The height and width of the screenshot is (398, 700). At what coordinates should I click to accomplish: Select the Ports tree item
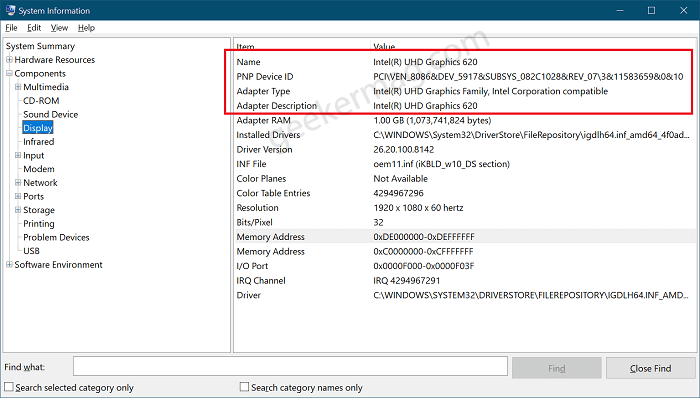click(x=33, y=196)
